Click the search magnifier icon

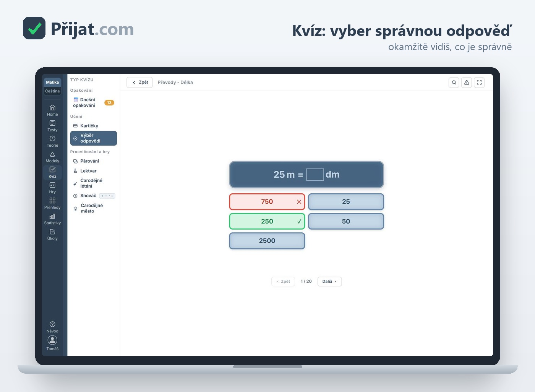454,83
